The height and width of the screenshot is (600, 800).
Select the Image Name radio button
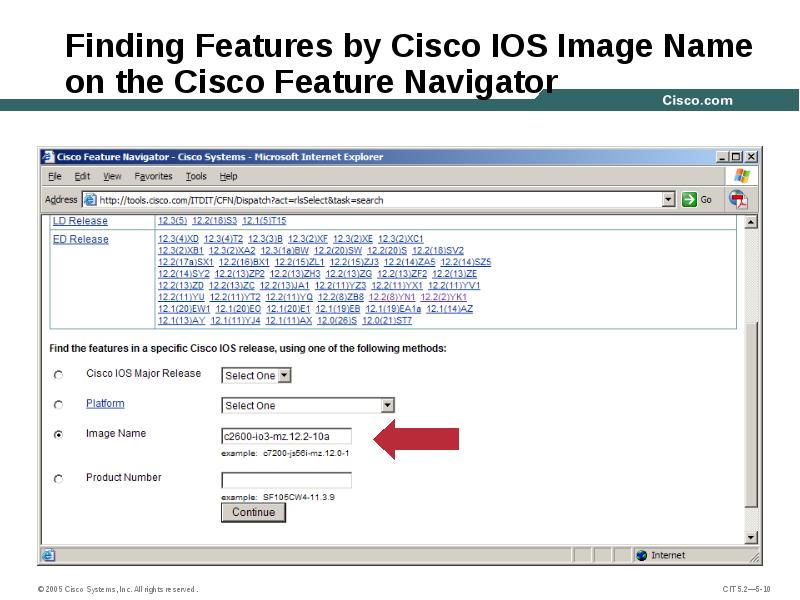click(x=58, y=435)
